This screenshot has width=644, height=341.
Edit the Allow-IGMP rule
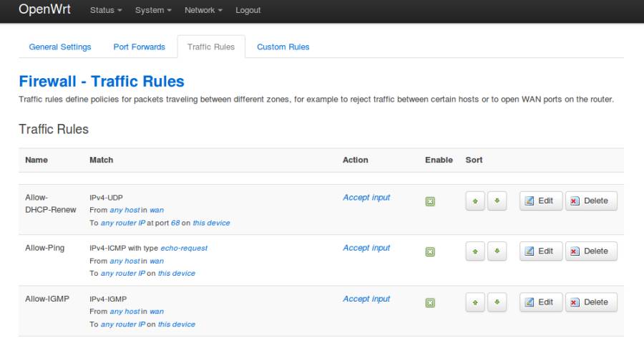click(540, 302)
